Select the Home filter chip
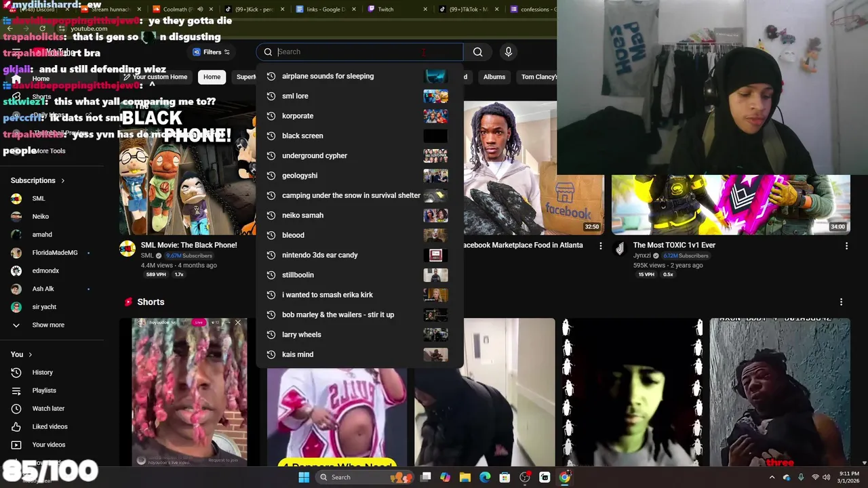This screenshot has width=868, height=488. tap(212, 77)
